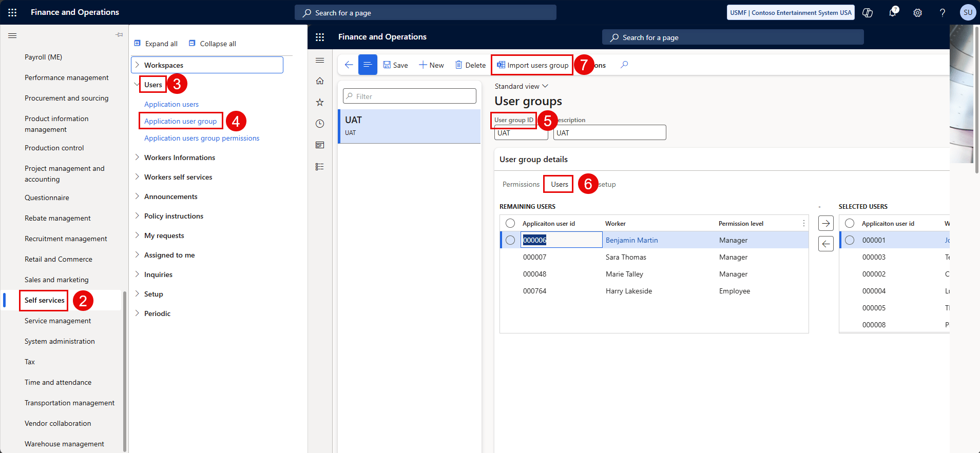The width and height of the screenshot is (980, 453).
Task: Expand the Announcements node
Action: 137,196
